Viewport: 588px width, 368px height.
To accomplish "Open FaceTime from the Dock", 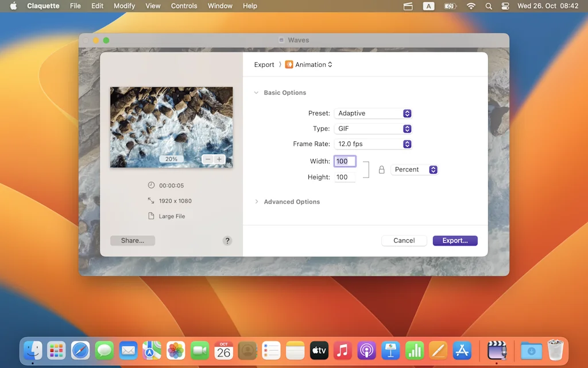I will click(x=199, y=350).
